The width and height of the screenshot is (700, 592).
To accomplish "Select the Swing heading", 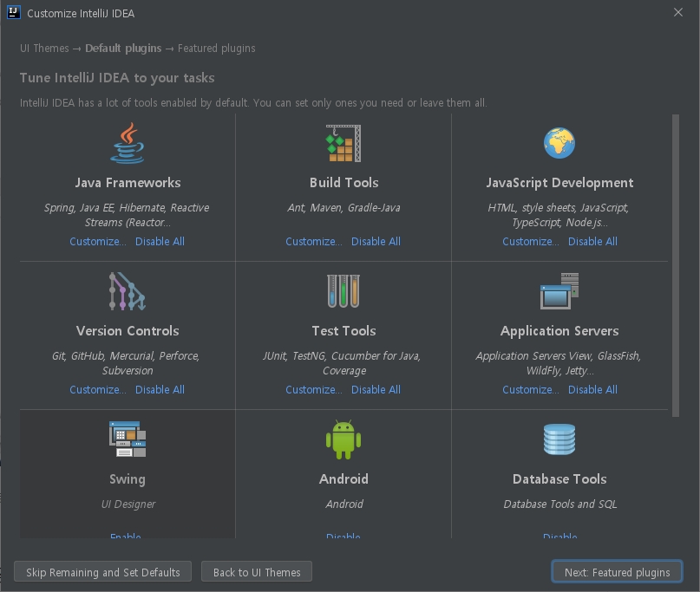I will pyautogui.click(x=128, y=478).
